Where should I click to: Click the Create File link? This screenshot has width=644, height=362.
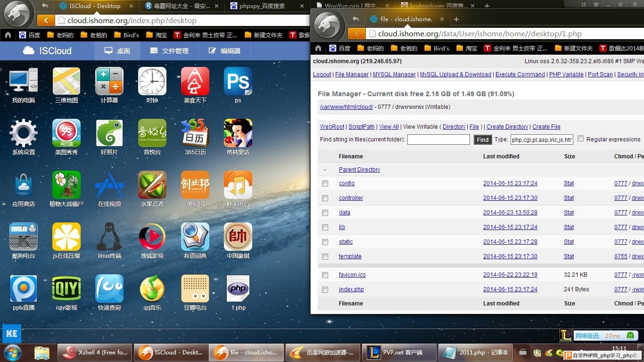(546, 127)
